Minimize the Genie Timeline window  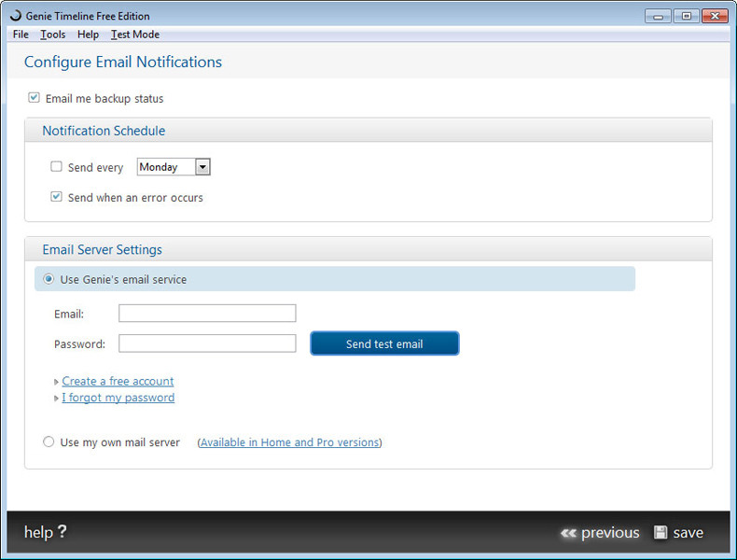pyautogui.click(x=658, y=17)
